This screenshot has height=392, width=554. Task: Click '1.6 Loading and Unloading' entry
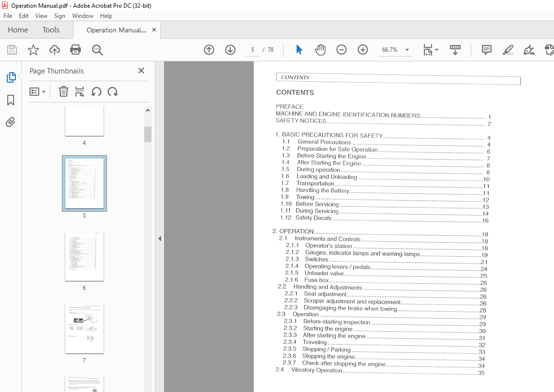pos(386,177)
